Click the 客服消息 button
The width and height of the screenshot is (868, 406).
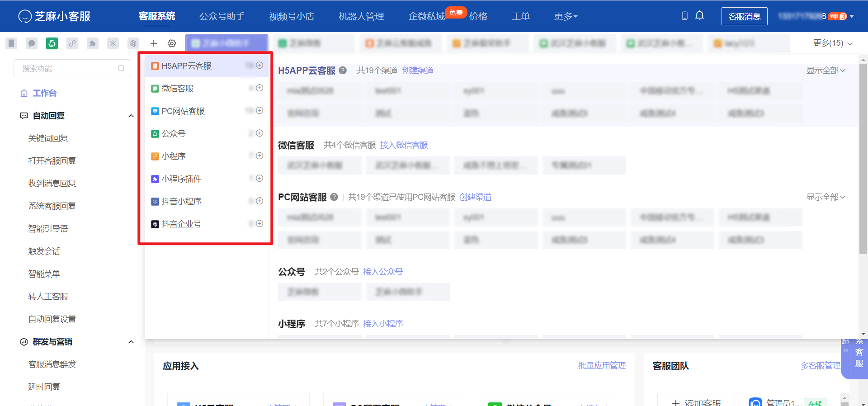tap(744, 16)
